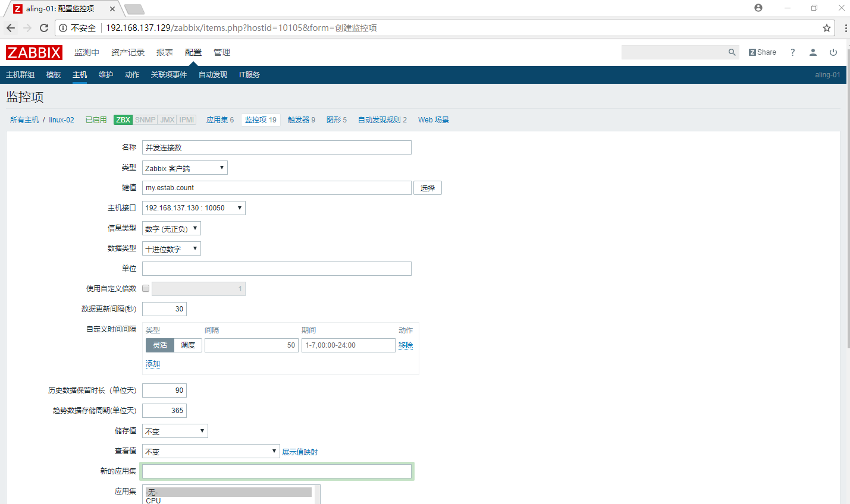Switch to Web 场景 tab
The height and width of the screenshot is (504, 850).
[x=434, y=120]
